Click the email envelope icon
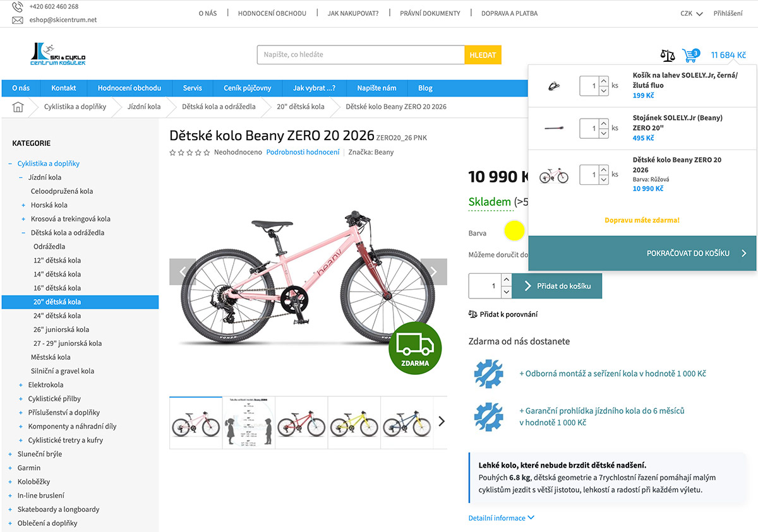Screen dimensions: 758x532 click(x=18, y=20)
